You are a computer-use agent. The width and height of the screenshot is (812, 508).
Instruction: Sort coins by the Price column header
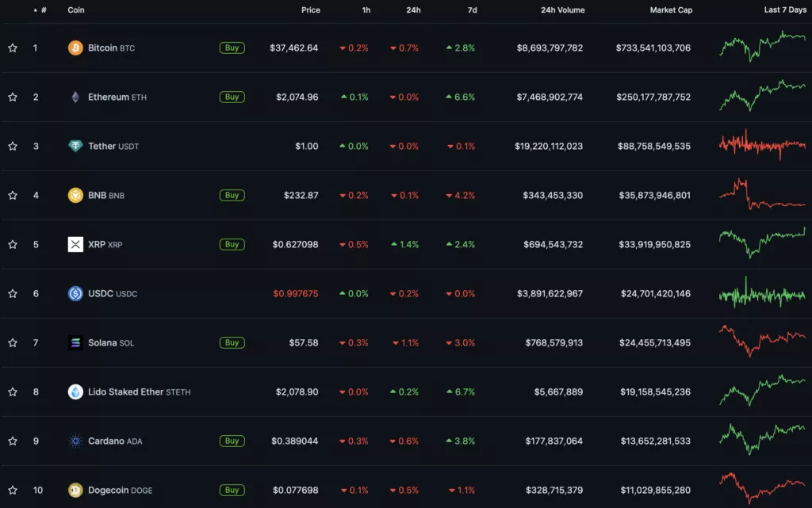point(311,10)
